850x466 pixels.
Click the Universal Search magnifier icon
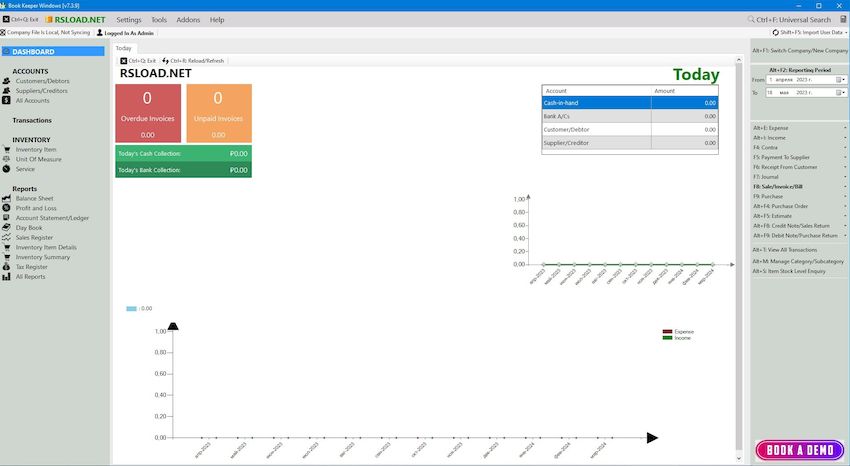[752, 20]
